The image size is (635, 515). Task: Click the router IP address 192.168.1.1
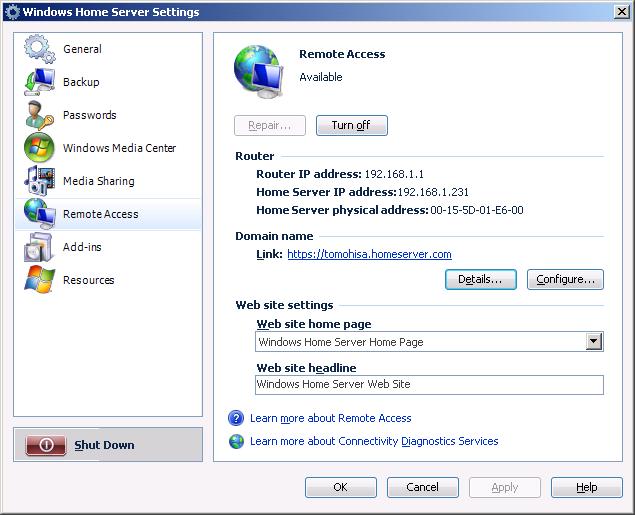click(394, 174)
